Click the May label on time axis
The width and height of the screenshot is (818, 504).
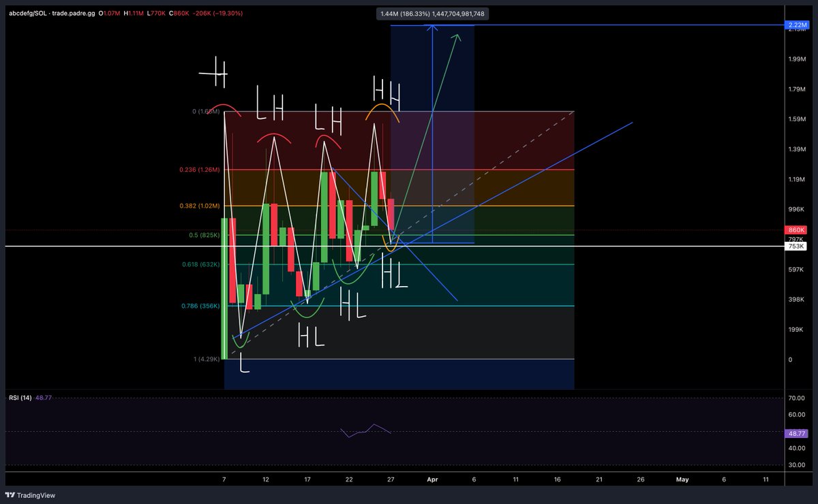click(682, 479)
